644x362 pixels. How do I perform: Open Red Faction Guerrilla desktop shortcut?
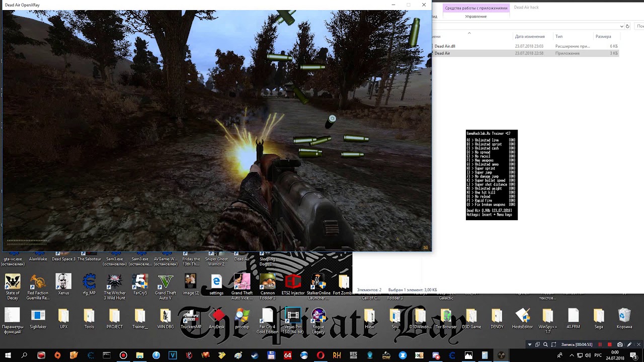click(38, 287)
